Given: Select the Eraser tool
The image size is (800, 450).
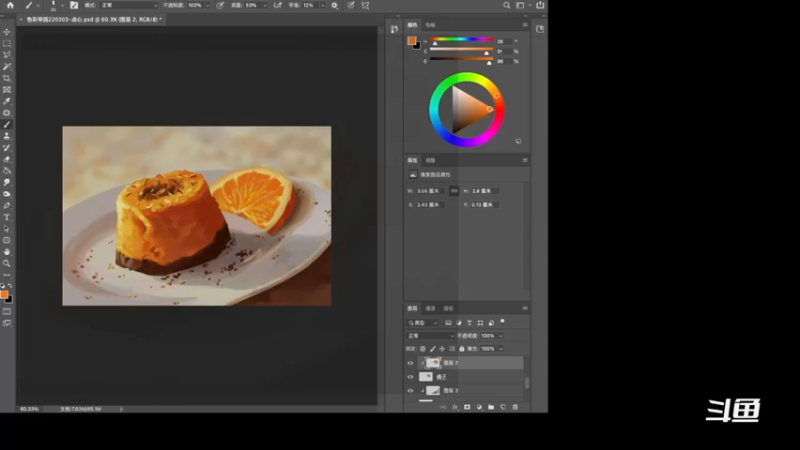Looking at the screenshot, I should coord(7,159).
